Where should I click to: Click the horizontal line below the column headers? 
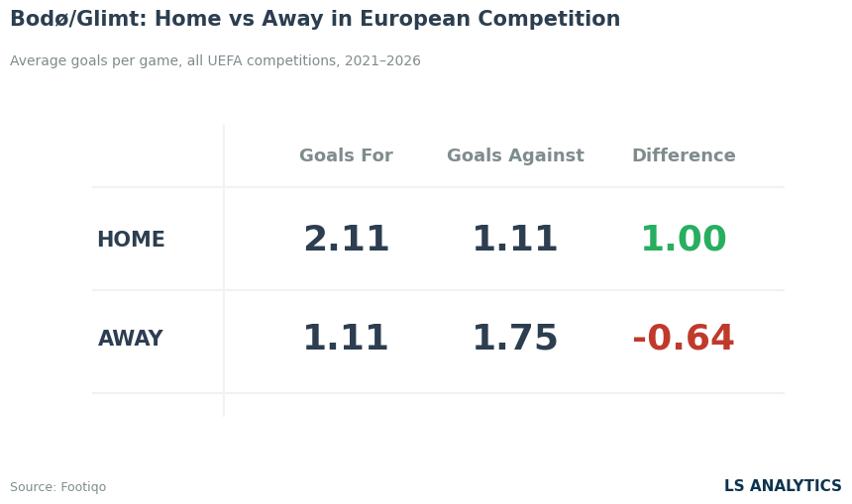(x=439, y=187)
